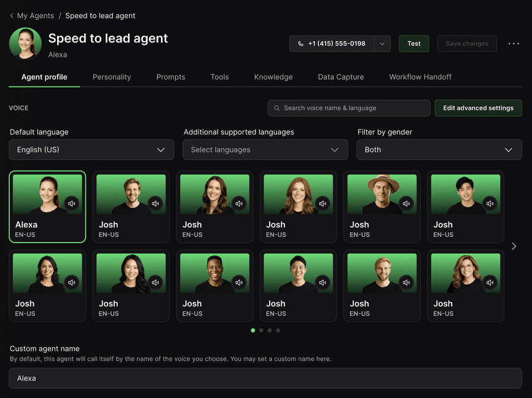532x398 pixels.
Task: Open the Default language English (US) dropdown
Action: [x=92, y=150]
